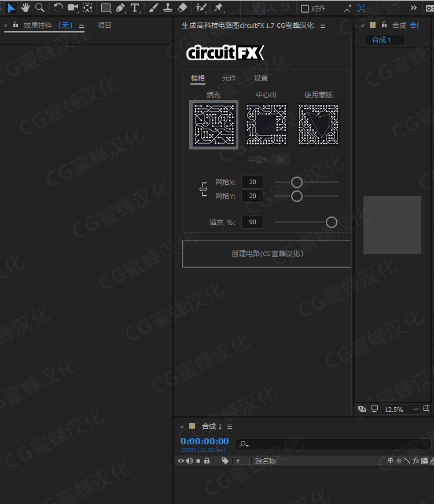Click the circuitFX logo
434x504 pixels.
(x=225, y=53)
